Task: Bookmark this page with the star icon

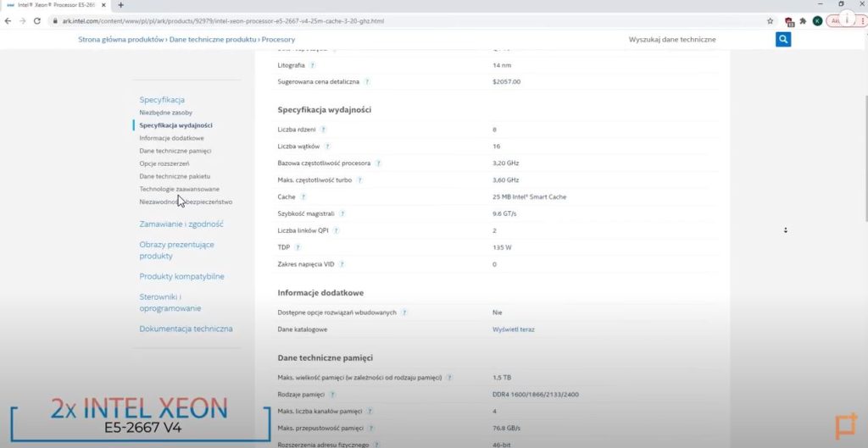Action: click(x=770, y=21)
